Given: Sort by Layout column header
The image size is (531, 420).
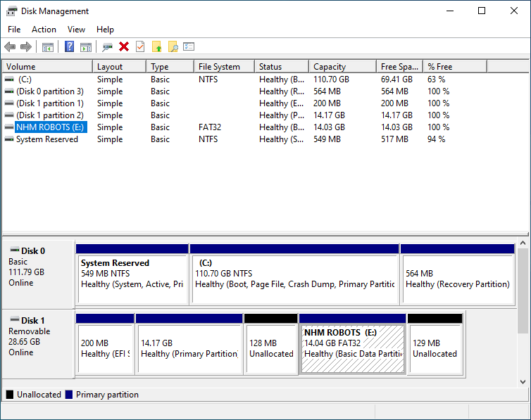Looking at the screenshot, I should [119, 67].
